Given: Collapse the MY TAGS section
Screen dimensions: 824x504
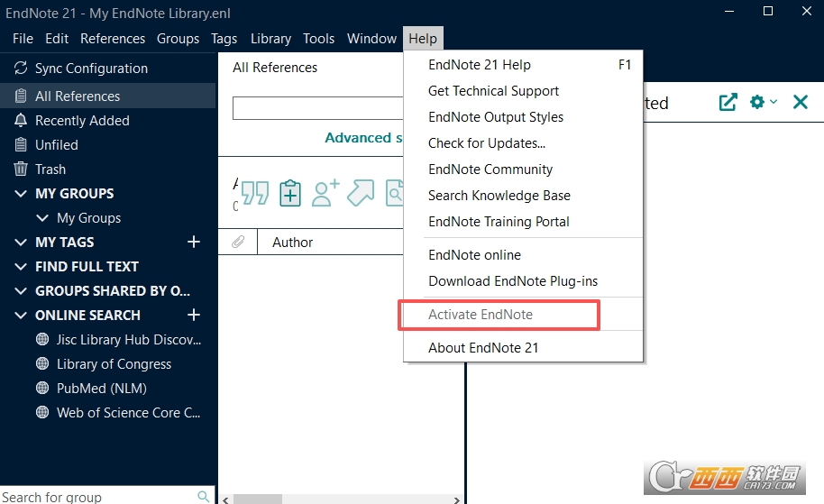Looking at the screenshot, I should click(x=21, y=243).
